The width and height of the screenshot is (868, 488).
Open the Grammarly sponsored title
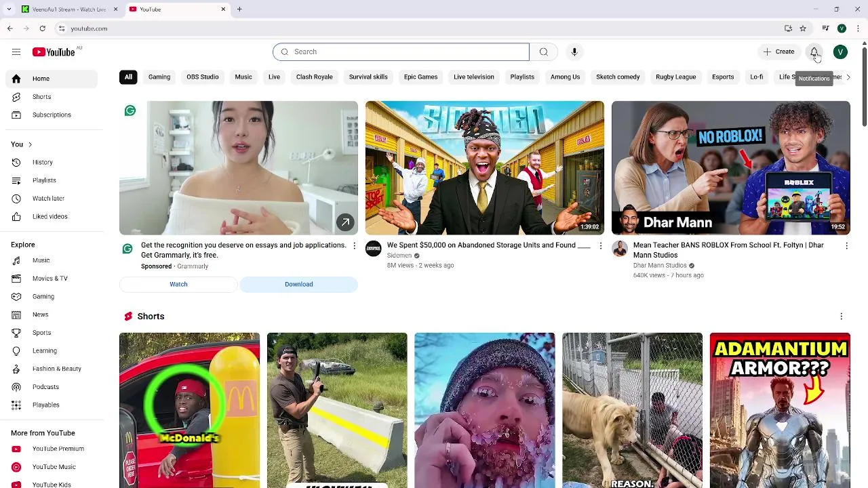[243, 250]
